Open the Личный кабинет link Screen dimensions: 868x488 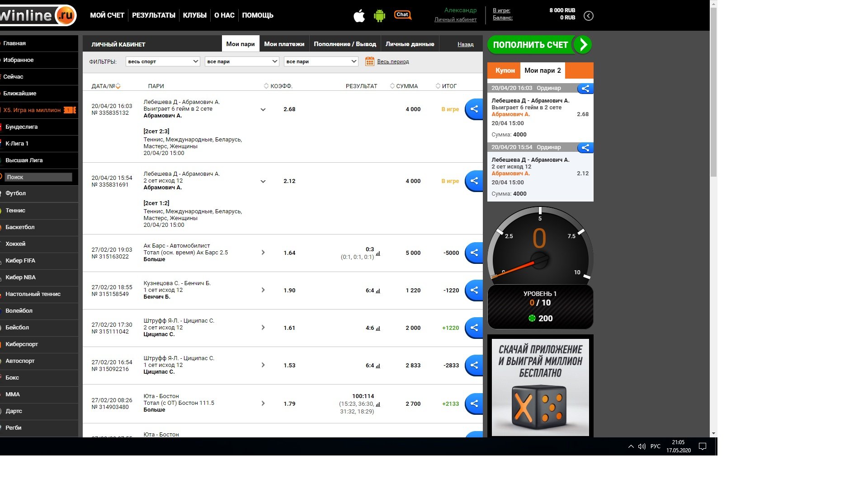pos(455,19)
